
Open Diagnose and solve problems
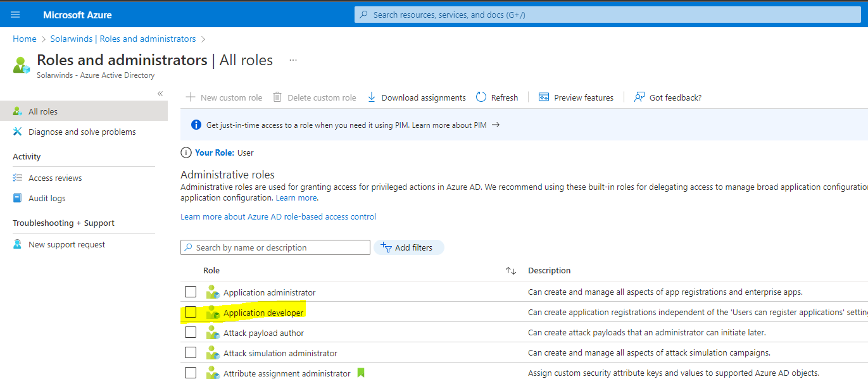pos(84,132)
